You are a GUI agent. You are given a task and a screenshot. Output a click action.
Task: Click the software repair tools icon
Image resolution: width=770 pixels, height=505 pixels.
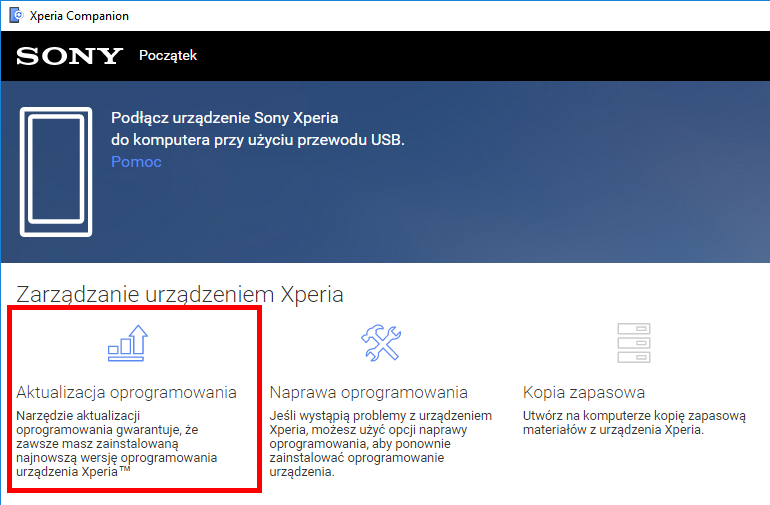point(381,343)
